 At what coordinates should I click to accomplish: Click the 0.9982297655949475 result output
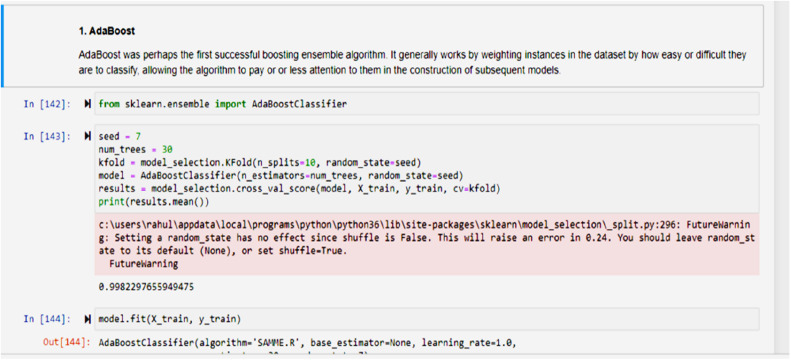(x=146, y=287)
